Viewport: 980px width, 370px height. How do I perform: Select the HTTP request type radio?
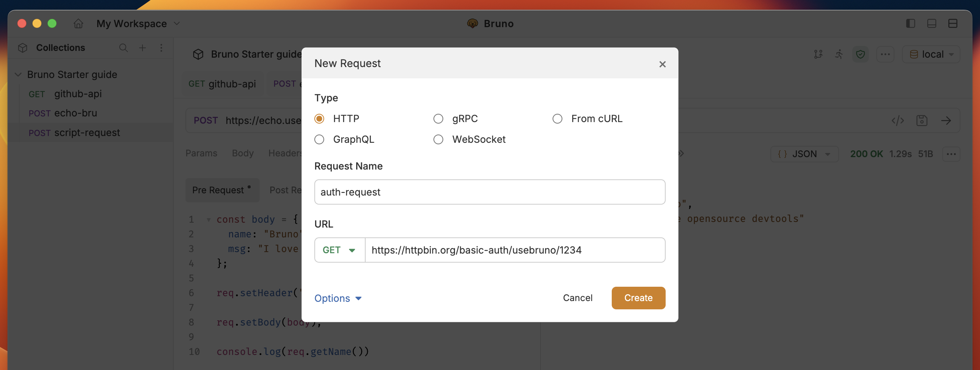coord(319,119)
